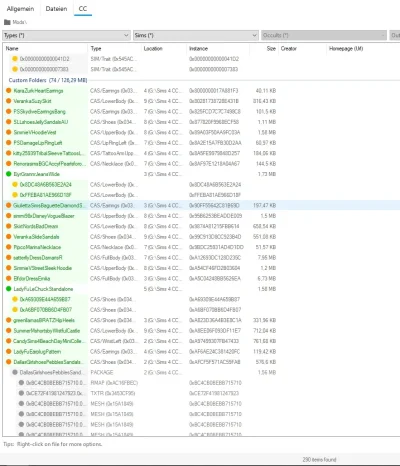The image size is (400, 466).
Task: Click the orange dot for SimmieVHoodieVest
Action: 9,132
